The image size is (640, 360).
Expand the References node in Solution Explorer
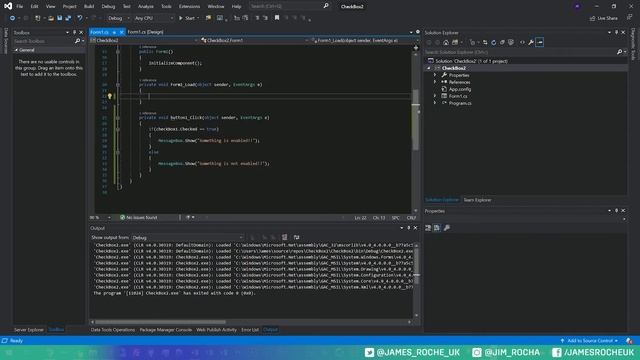(435, 82)
